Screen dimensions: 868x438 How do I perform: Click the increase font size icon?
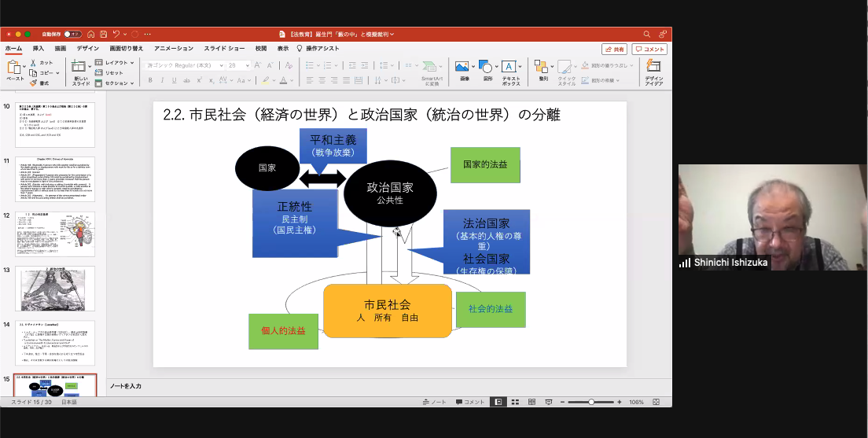coord(258,65)
